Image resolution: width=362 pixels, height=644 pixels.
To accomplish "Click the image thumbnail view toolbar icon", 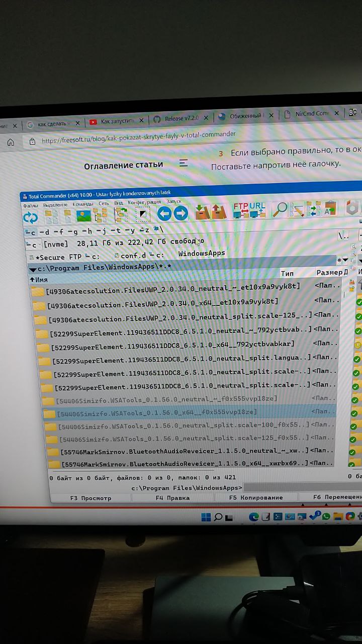I will tap(83, 216).
